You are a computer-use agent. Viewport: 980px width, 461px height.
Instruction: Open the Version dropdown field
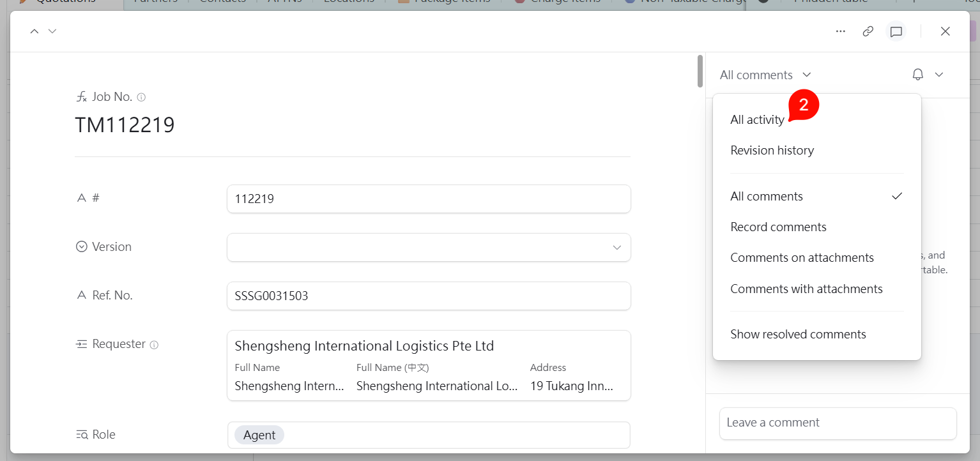click(x=428, y=247)
